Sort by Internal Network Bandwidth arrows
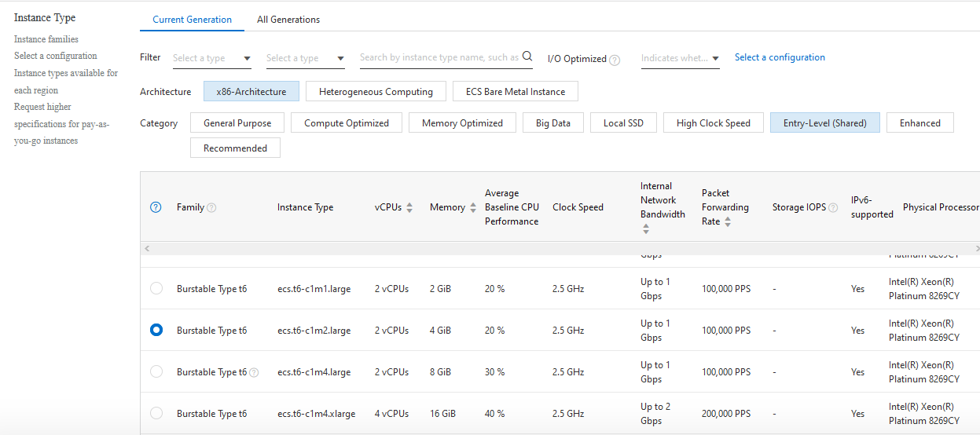Screen dimensions: 980x435 click(645, 228)
